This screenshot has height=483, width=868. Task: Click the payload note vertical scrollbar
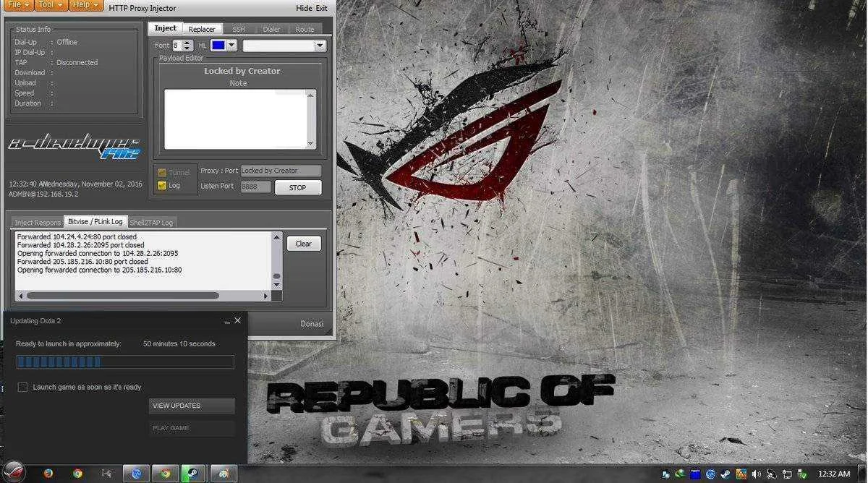pos(312,119)
